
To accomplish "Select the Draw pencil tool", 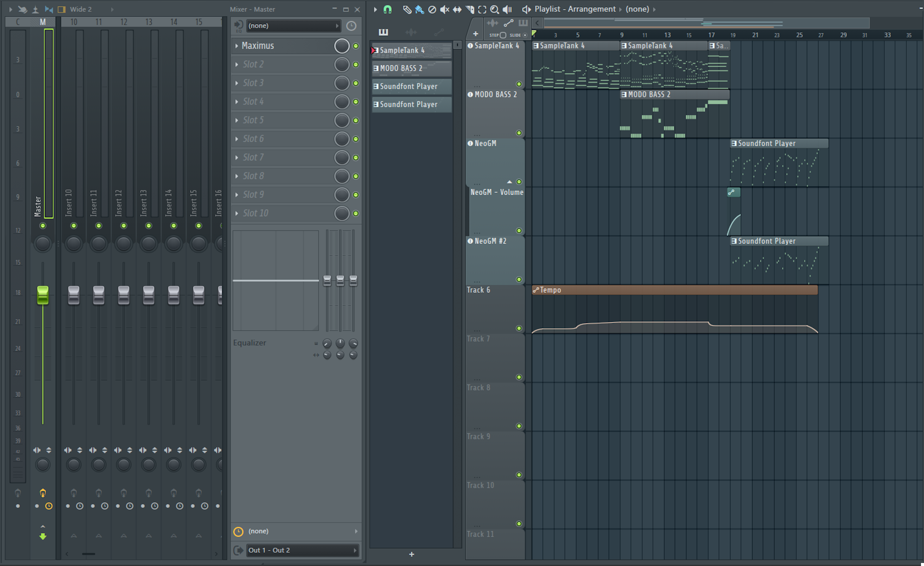I will coord(407,9).
